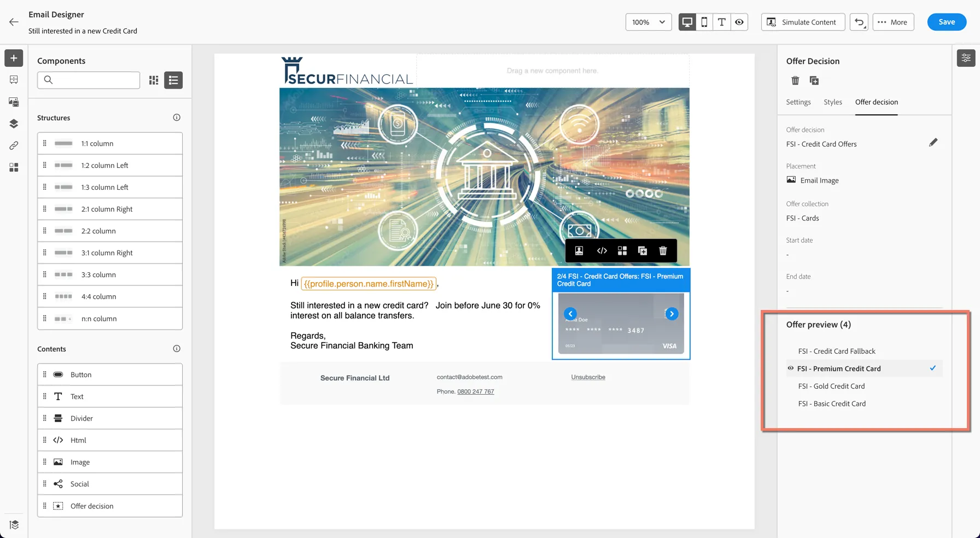Delete the Offer Decision component via trash icon
980x538 pixels.
pyautogui.click(x=795, y=81)
